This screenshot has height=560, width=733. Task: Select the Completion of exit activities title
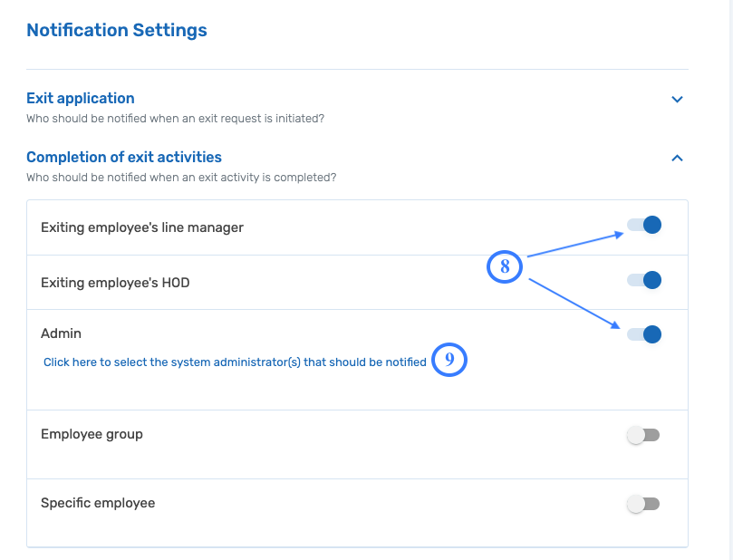pos(123,157)
